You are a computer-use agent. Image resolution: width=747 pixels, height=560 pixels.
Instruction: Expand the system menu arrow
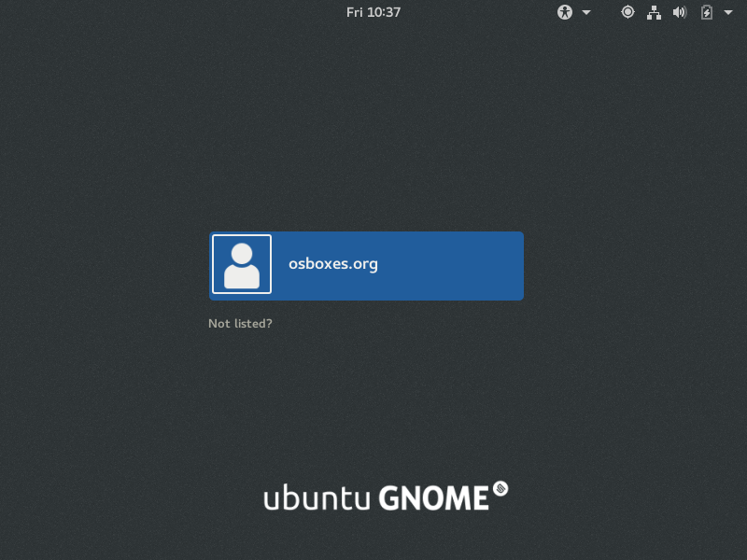tap(728, 12)
